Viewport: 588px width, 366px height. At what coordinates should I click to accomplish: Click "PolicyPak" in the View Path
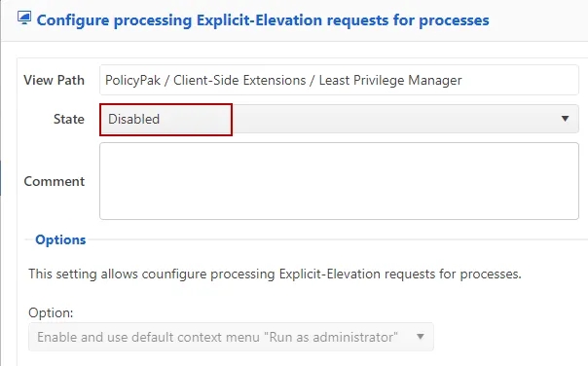point(132,80)
